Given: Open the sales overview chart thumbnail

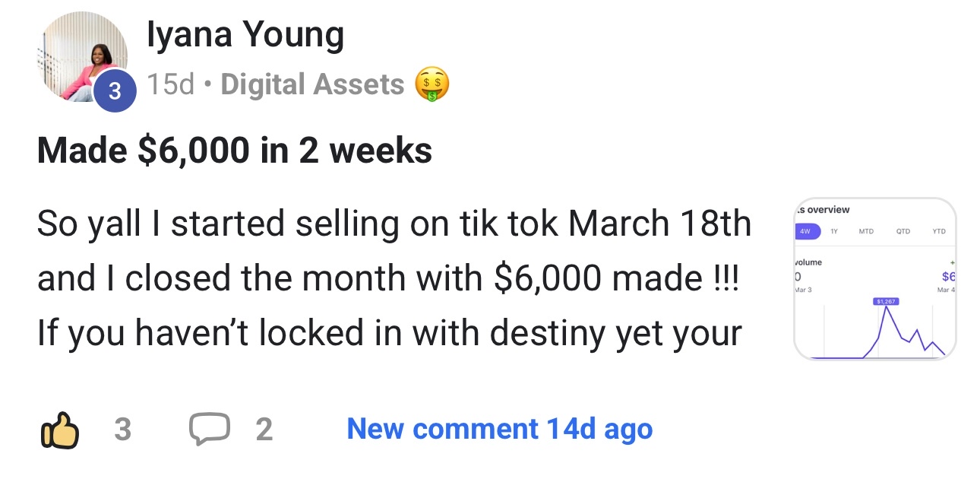Looking at the screenshot, I should point(874,278).
